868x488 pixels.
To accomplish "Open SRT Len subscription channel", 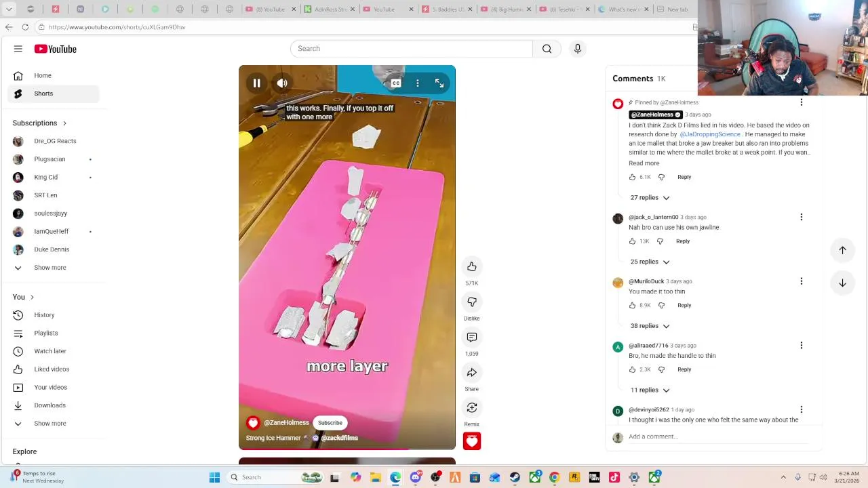I will click(x=54, y=195).
